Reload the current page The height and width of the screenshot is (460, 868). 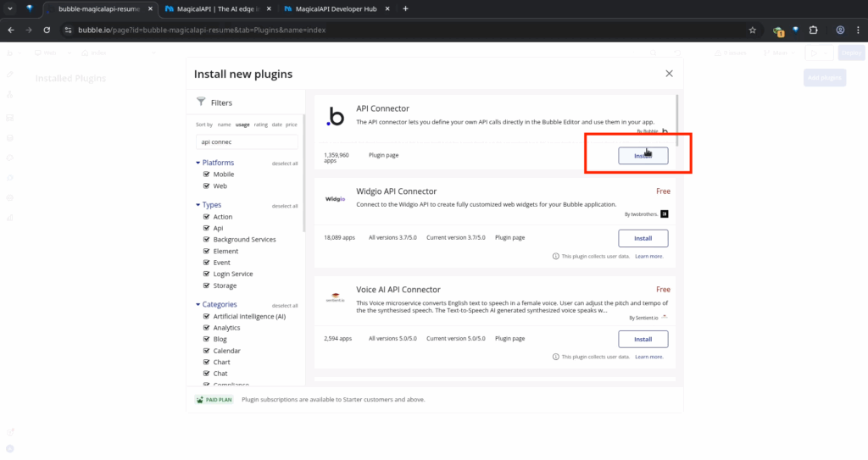click(x=47, y=30)
